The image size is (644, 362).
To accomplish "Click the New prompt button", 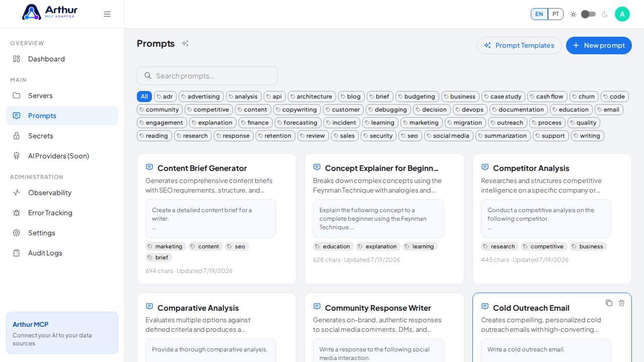I will 599,45.
